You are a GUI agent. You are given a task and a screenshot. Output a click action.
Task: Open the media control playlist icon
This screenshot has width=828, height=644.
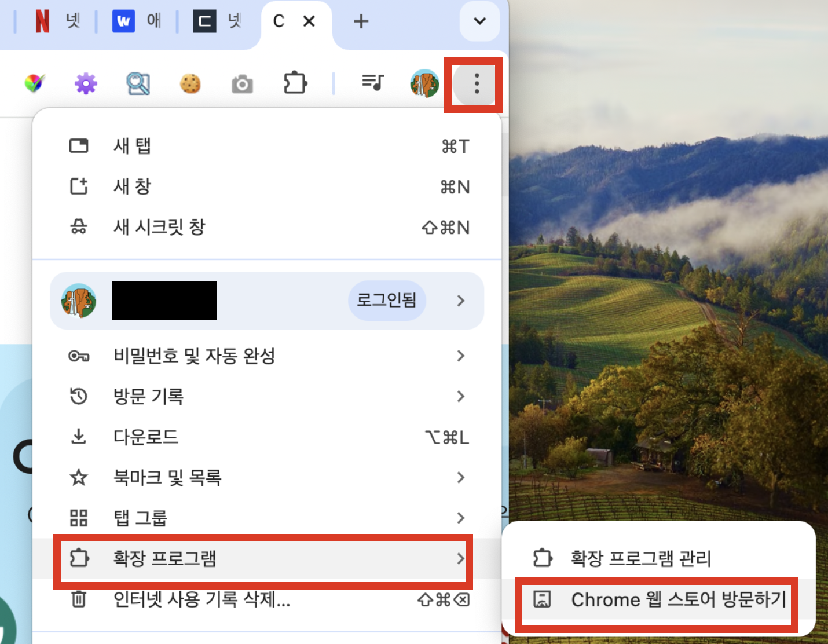373,83
